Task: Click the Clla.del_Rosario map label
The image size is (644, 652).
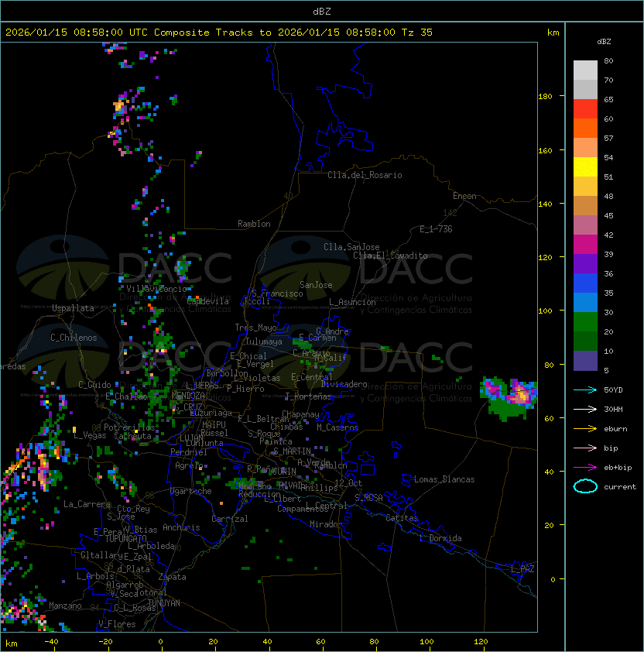Action: pos(365,175)
